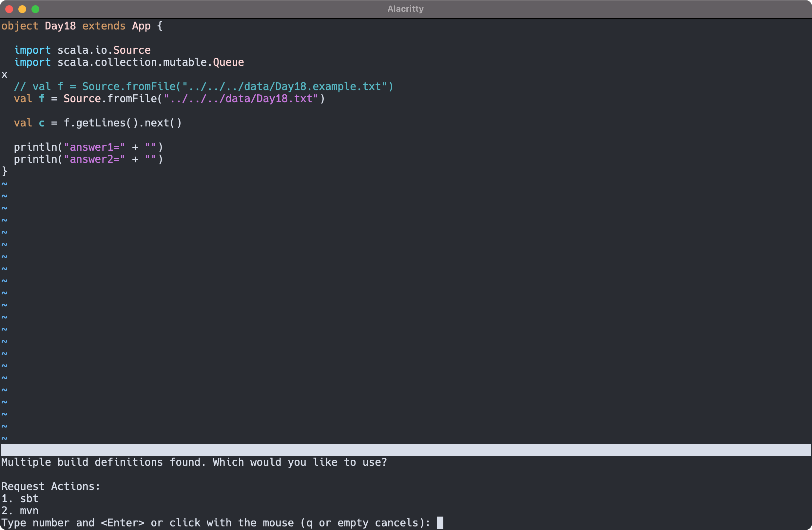This screenshot has width=812, height=530.
Task: Click "Queue" in the second import line
Action: (228, 63)
